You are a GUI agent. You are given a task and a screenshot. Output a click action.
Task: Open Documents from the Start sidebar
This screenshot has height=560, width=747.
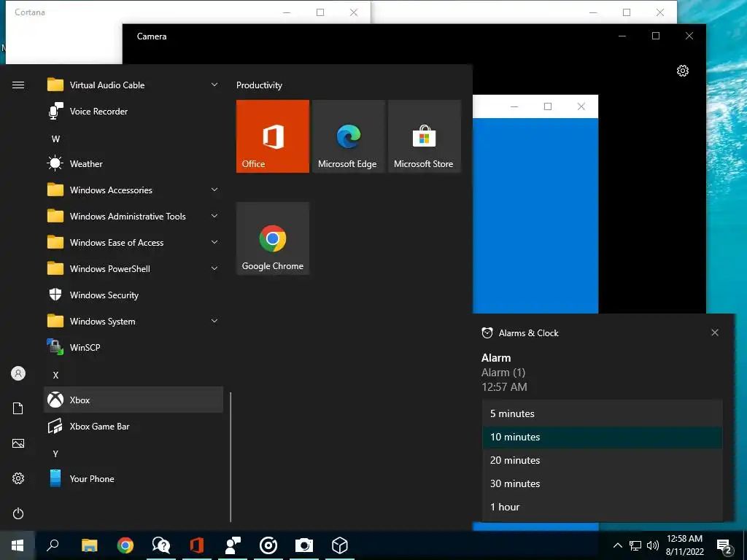point(18,408)
